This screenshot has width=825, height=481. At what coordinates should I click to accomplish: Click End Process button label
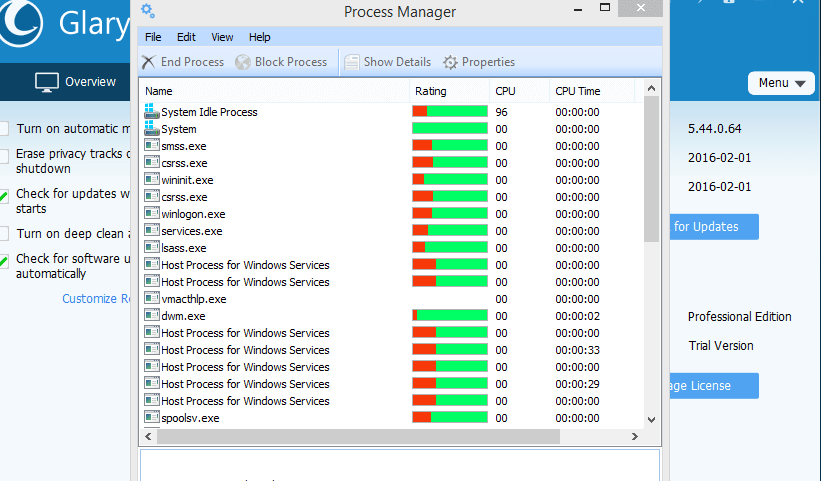click(192, 62)
